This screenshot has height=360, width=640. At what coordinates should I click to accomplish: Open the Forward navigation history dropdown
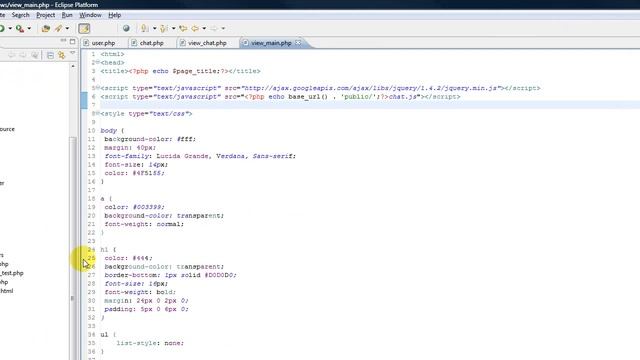pyautogui.click(x=223, y=29)
